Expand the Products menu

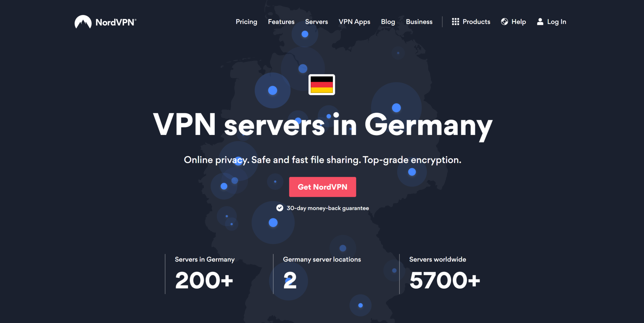click(471, 22)
